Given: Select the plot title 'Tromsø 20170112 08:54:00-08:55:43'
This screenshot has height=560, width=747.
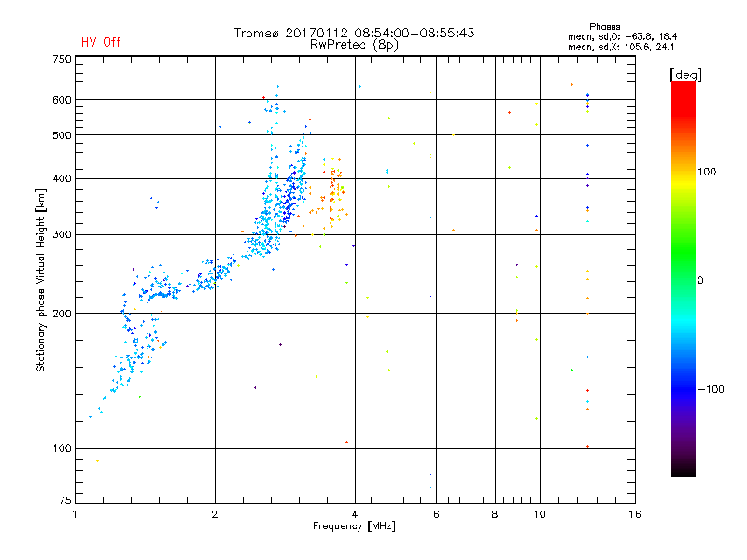Looking at the screenshot, I should point(354,33).
